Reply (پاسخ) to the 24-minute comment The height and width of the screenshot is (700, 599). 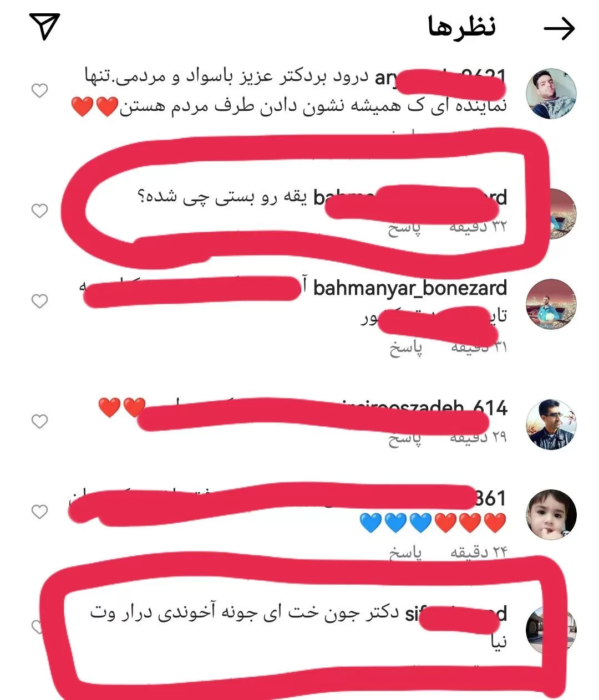click(x=405, y=552)
